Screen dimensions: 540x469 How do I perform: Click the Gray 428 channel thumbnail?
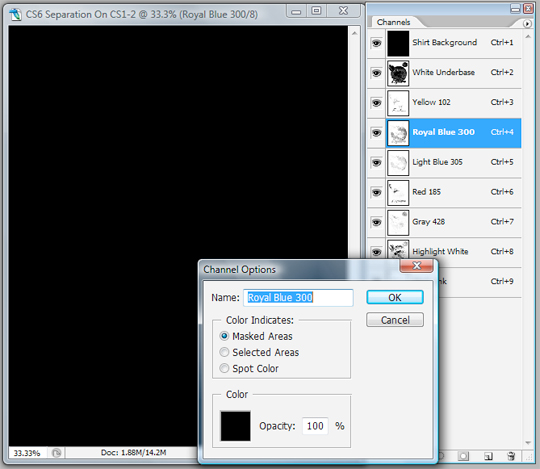(398, 222)
